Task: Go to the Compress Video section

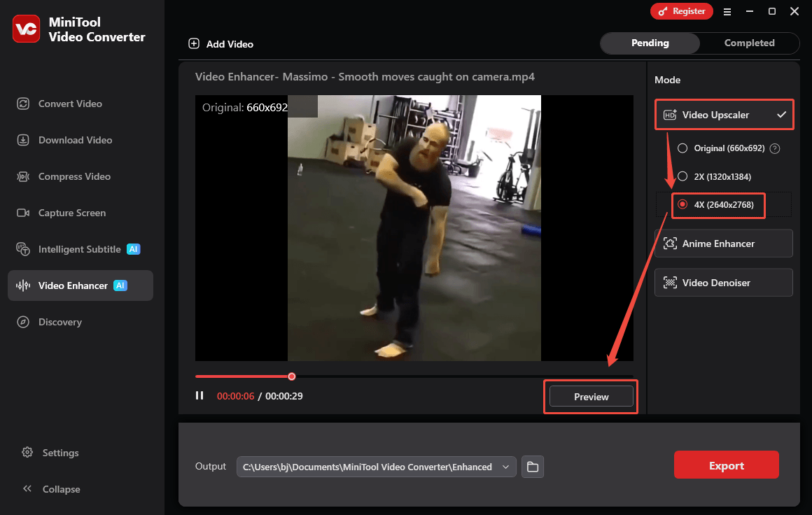Action: [80, 176]
